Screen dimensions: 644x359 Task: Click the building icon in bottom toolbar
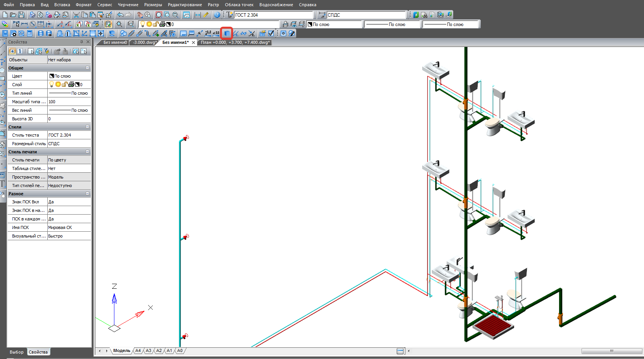[60, 33]
